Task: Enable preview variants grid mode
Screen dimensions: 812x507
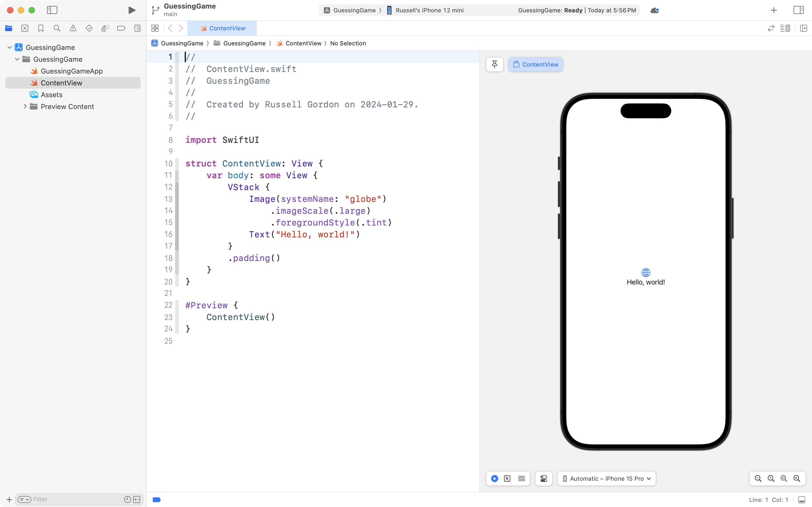Action: [521, 479]
